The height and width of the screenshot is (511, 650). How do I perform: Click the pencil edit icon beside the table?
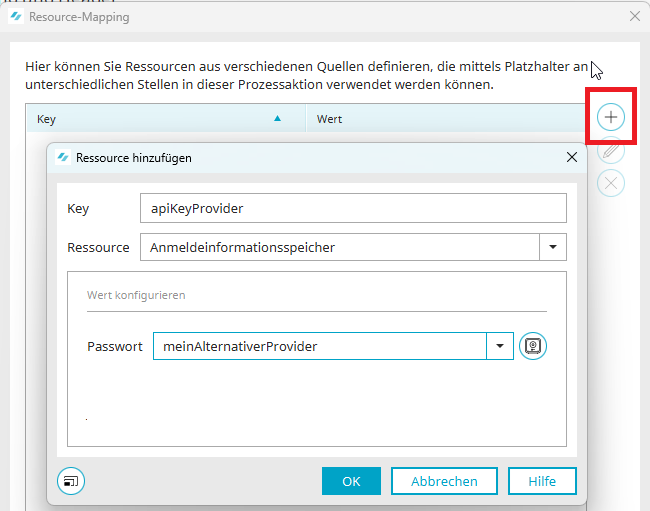pos(611,150)
